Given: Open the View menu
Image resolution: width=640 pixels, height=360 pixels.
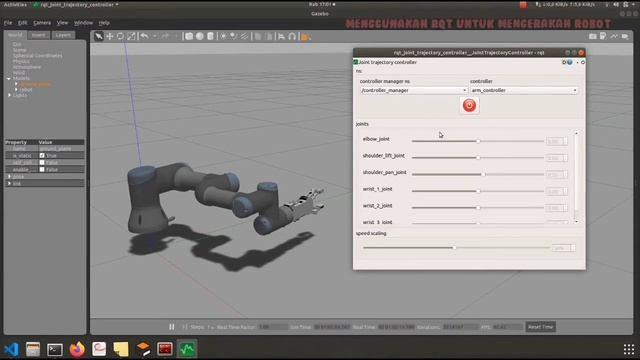Looking at the screenshot, I should pos(62,23).
